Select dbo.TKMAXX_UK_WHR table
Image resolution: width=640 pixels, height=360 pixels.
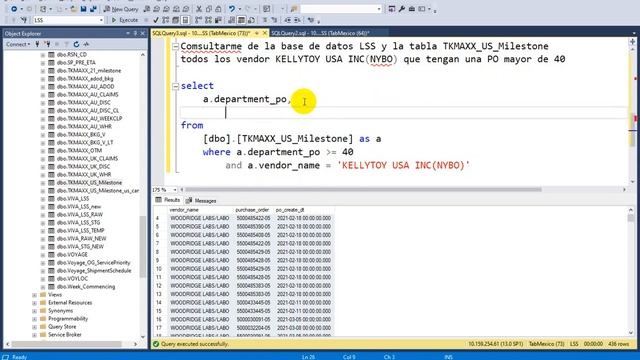(84, 174)
